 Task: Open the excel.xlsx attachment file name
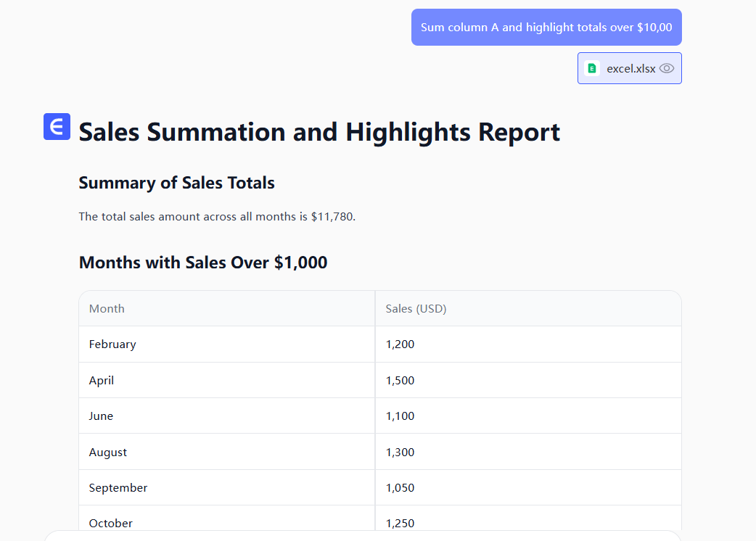coord(630,69)
